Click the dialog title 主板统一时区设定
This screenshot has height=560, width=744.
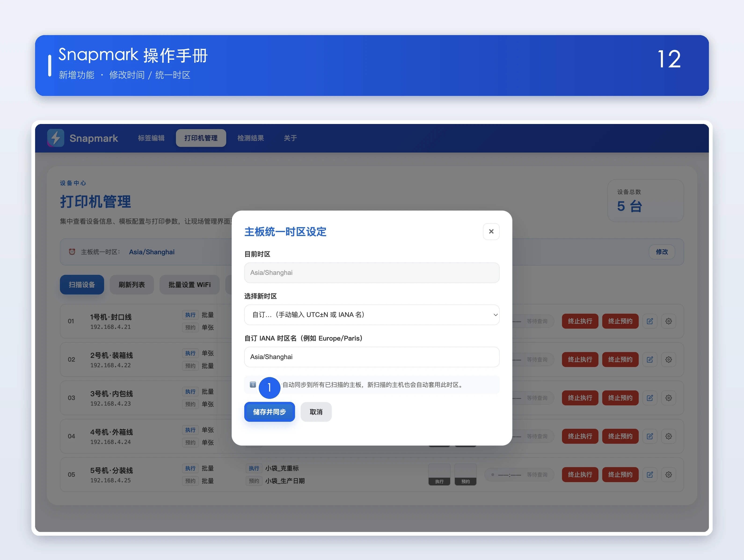point(285,232)
